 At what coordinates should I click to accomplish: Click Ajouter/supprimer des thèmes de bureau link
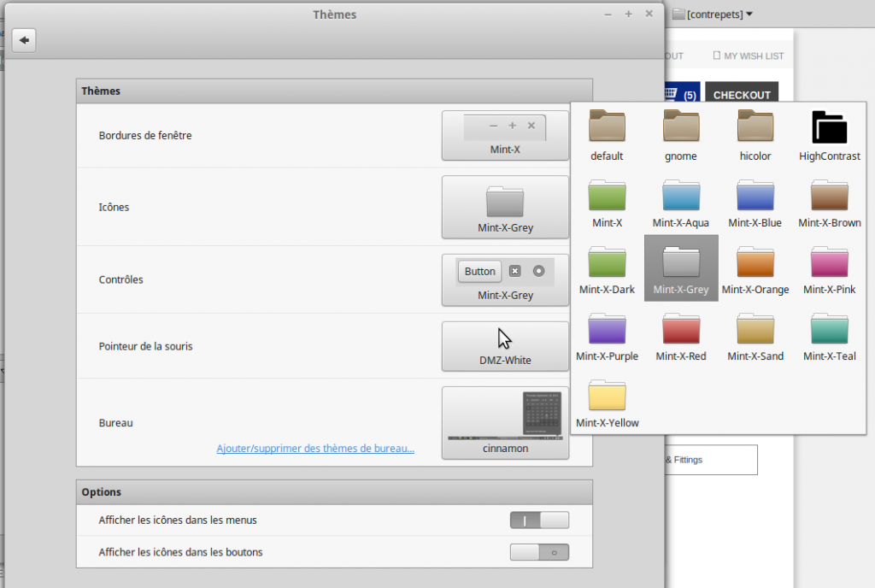coord(315,449)
